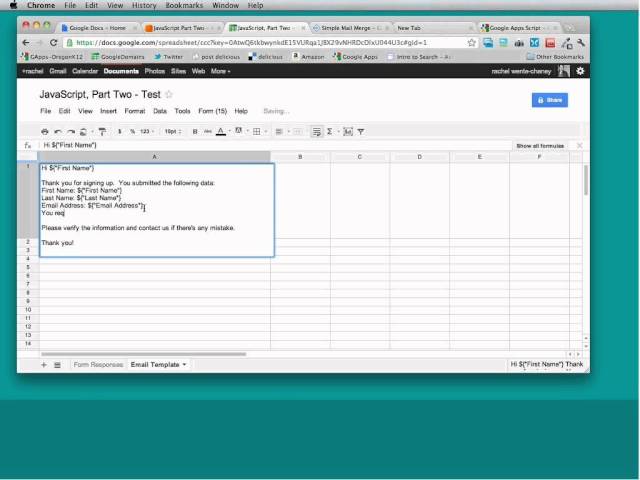Click the Sigma functions icon

click(x=329, y=131)
